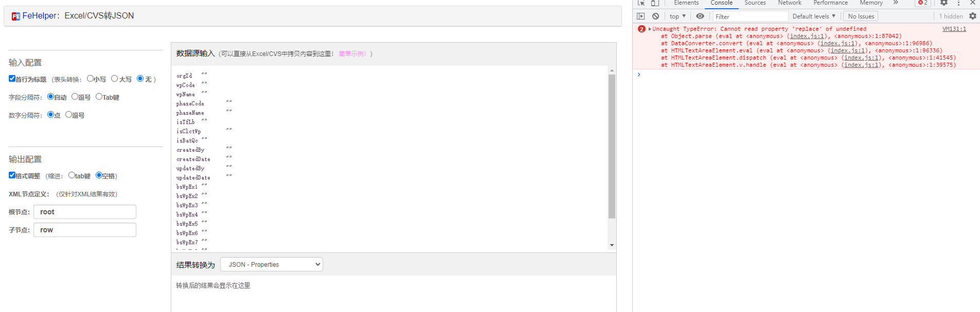This screenshot has width=980, height=312.
Task: Click the converted result output area
Action: (394, 294)
